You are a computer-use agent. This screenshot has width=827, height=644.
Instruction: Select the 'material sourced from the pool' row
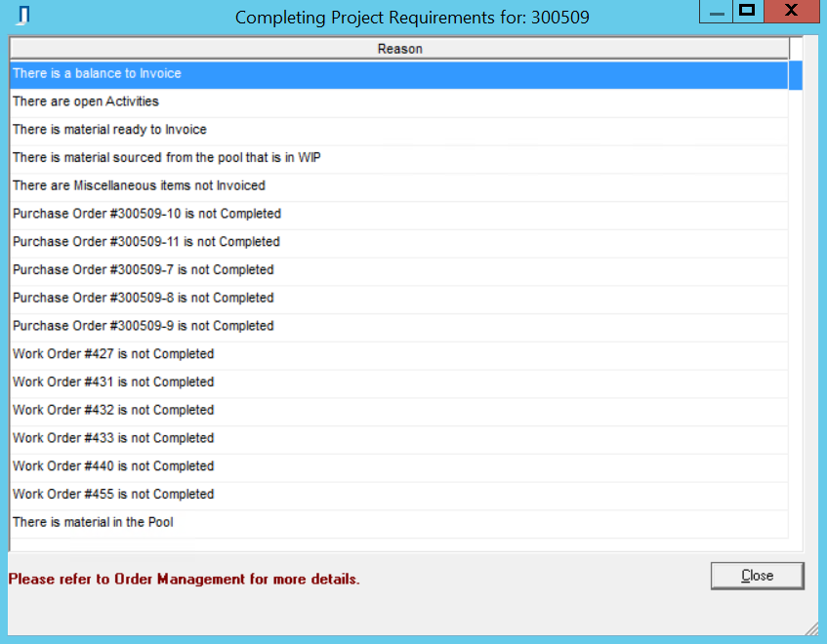[399, 157]
